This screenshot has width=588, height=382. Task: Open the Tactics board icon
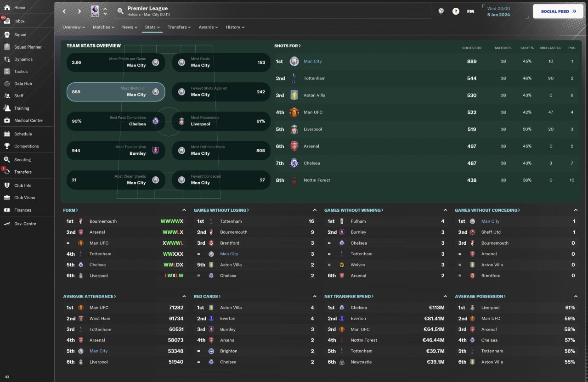click(x=7, y=72)
